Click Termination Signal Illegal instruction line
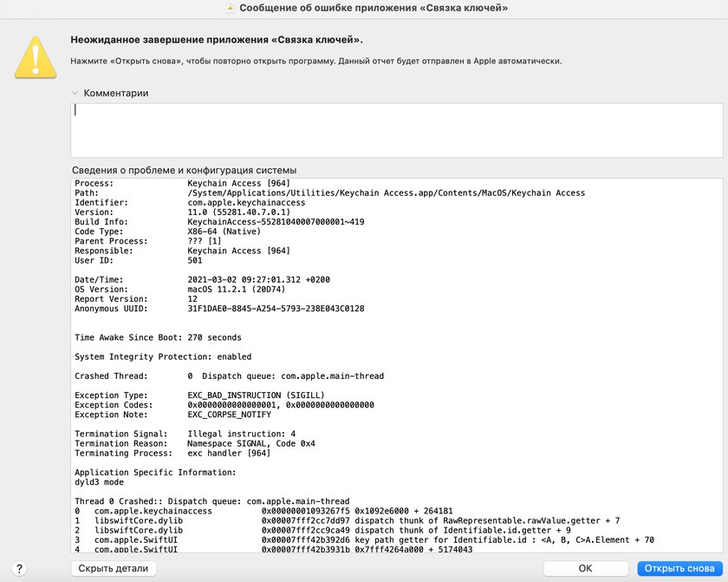 [185, 434]
